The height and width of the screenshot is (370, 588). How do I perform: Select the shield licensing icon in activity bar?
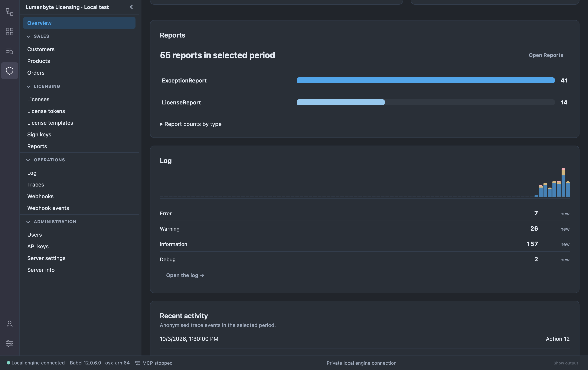[x=10, y=71]
